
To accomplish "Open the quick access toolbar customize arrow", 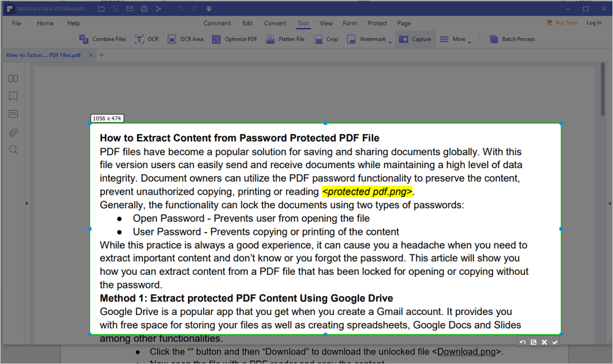I will tap(208, 9).
